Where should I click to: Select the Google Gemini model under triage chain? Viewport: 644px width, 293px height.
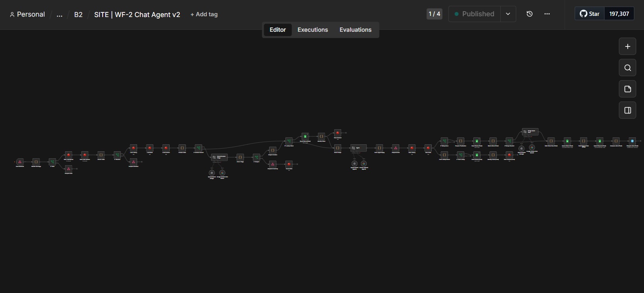[222, 173]
